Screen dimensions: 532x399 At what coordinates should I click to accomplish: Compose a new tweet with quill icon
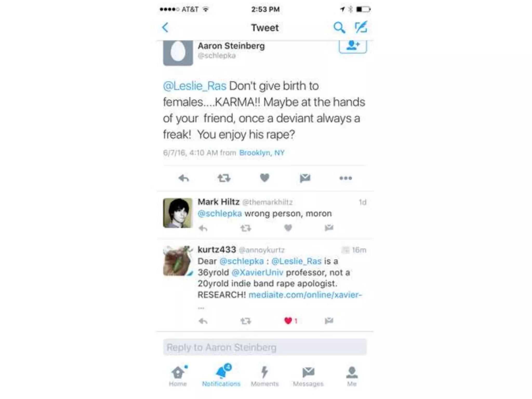click(x=361, y=27)
